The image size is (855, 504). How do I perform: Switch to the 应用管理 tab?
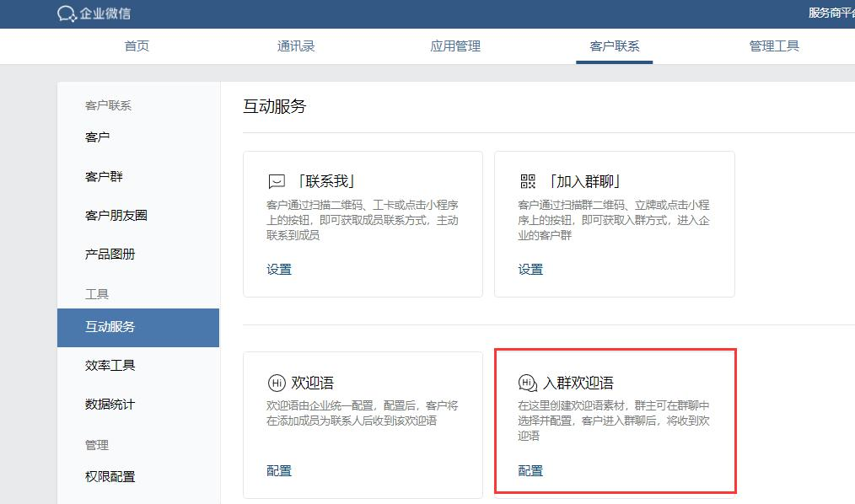454,46
